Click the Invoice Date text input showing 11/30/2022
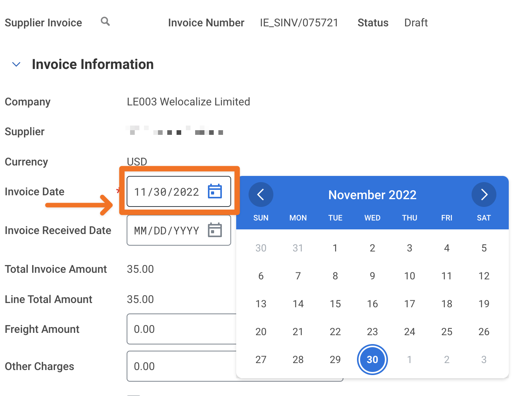 (x=166, y=191)
